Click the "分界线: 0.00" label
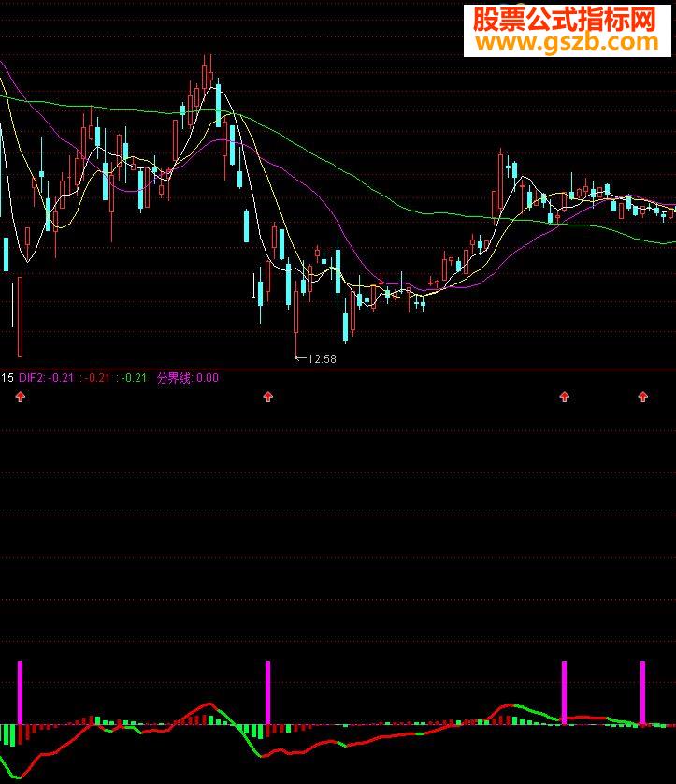Viewport: 676px width, 784px height. tap(188, 378)
